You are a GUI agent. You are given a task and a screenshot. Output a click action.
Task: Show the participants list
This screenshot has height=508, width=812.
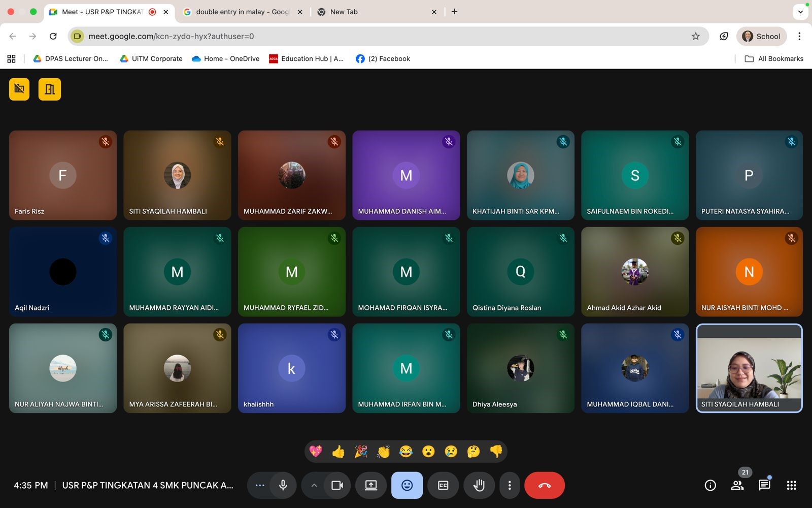(x=737, y=485)
